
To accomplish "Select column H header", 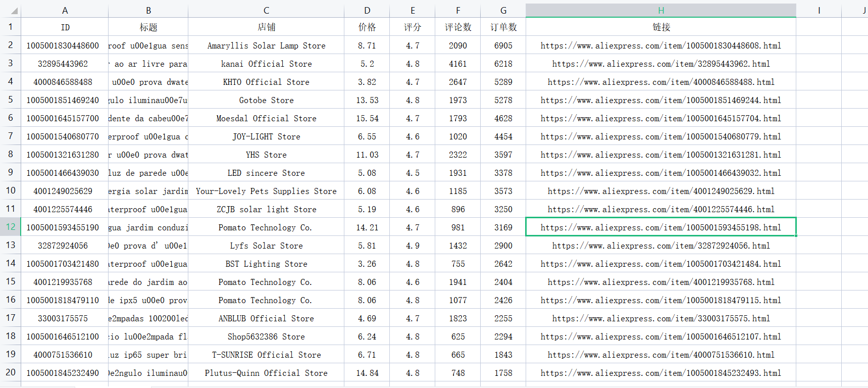I will click(661, 11).
